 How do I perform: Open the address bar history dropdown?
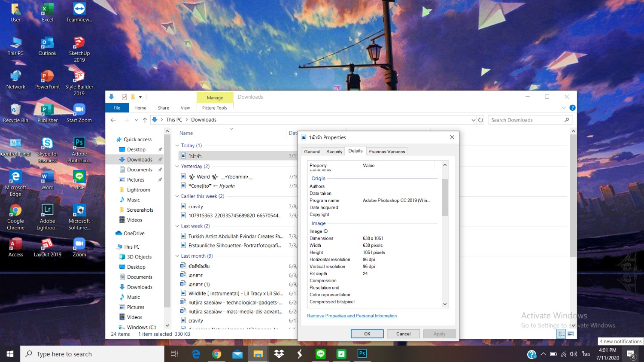click(473, 120)
